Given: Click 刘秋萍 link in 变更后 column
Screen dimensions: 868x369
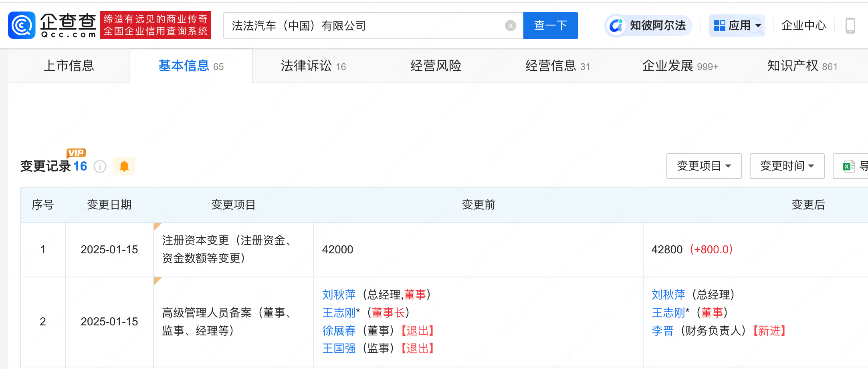Looking at the screenshot, I should [x=668, y=295].
